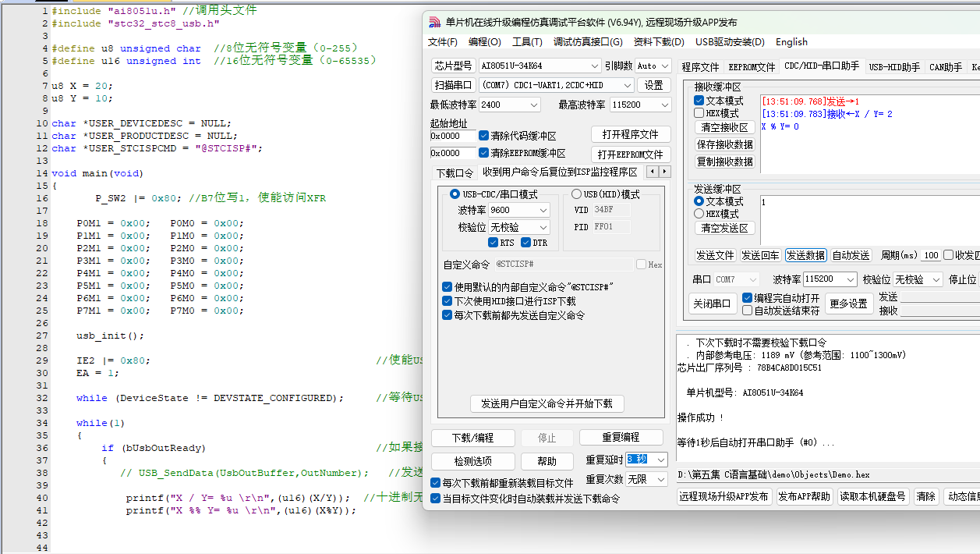This screenshot has height=554, width=980.
Task: Click the 发送数据 button
Action: [805, 255]
